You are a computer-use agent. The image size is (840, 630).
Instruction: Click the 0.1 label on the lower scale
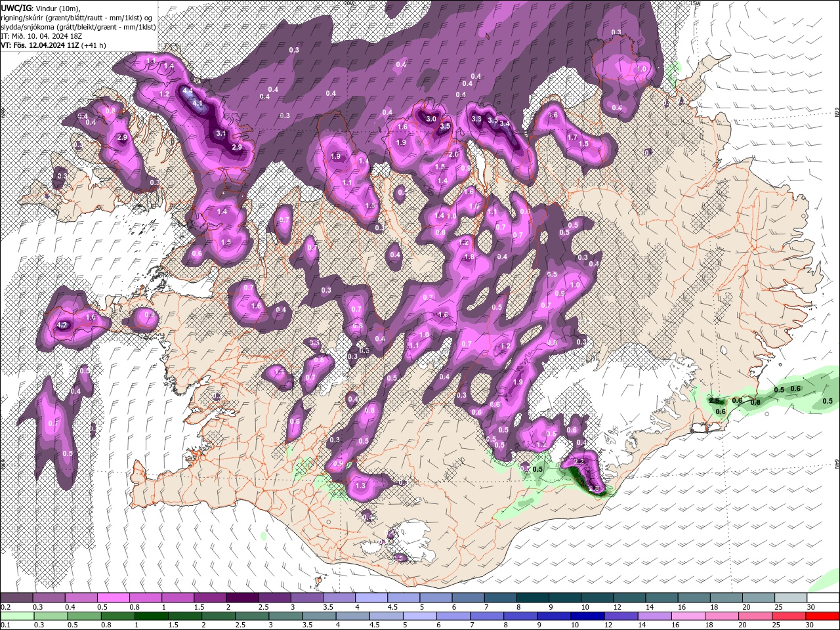(x=5, y=625)
